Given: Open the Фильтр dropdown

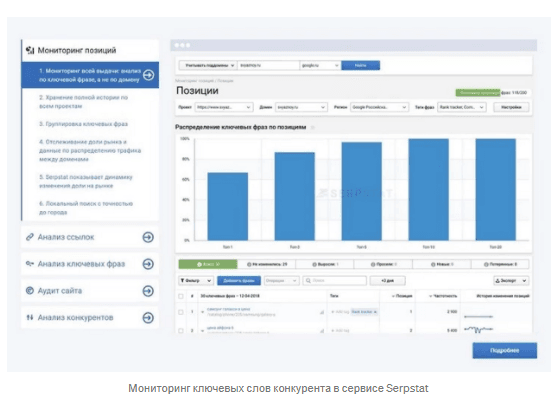Looking at the screenshot, I should (196, 281).
